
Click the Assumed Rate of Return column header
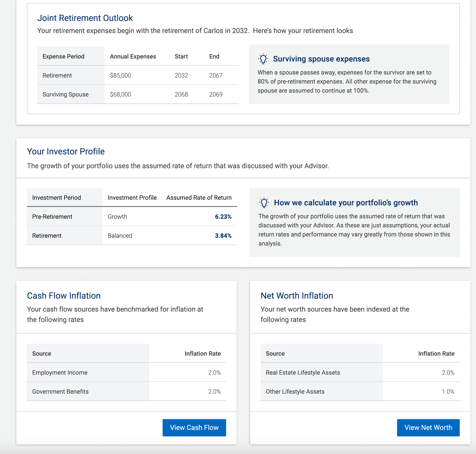click(199, 198)
